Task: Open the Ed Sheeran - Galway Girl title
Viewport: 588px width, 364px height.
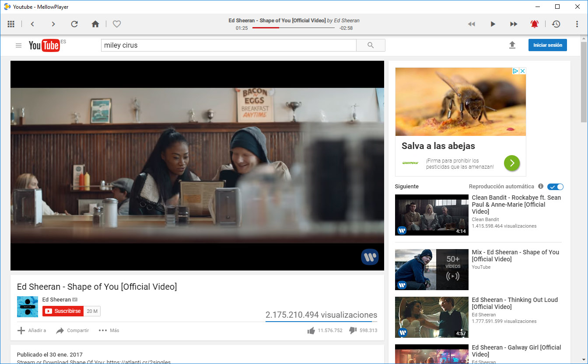Action: click(516, 351)
